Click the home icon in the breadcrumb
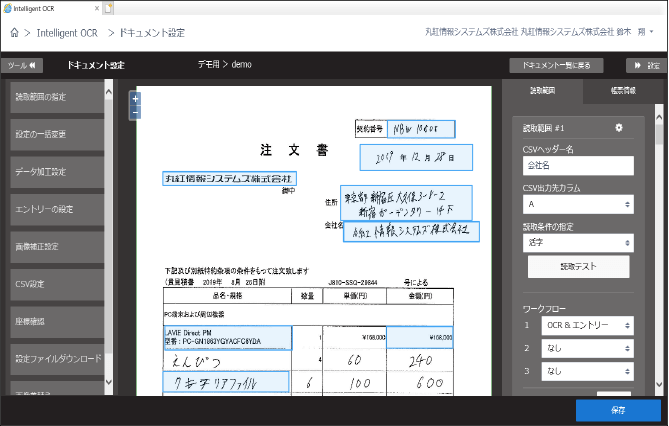669x426 pixels. (x=15, y=33)
